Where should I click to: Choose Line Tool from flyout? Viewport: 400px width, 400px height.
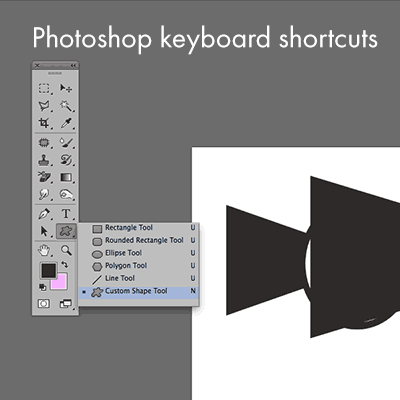tap(138, 278)
